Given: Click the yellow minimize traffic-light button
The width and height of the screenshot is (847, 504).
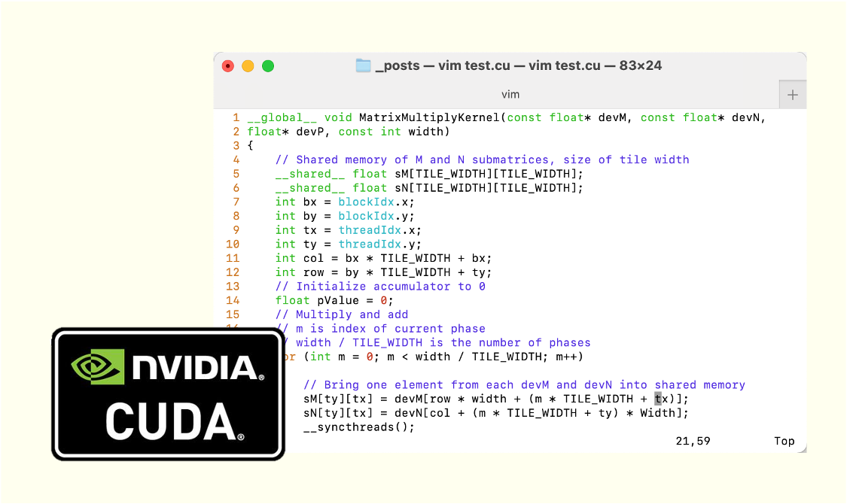Looking at the screenshot, I should [x=248, y=65].
